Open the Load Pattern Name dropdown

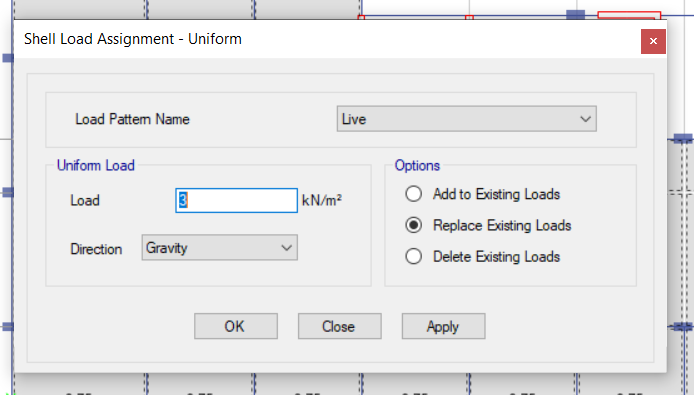[467, 119]
